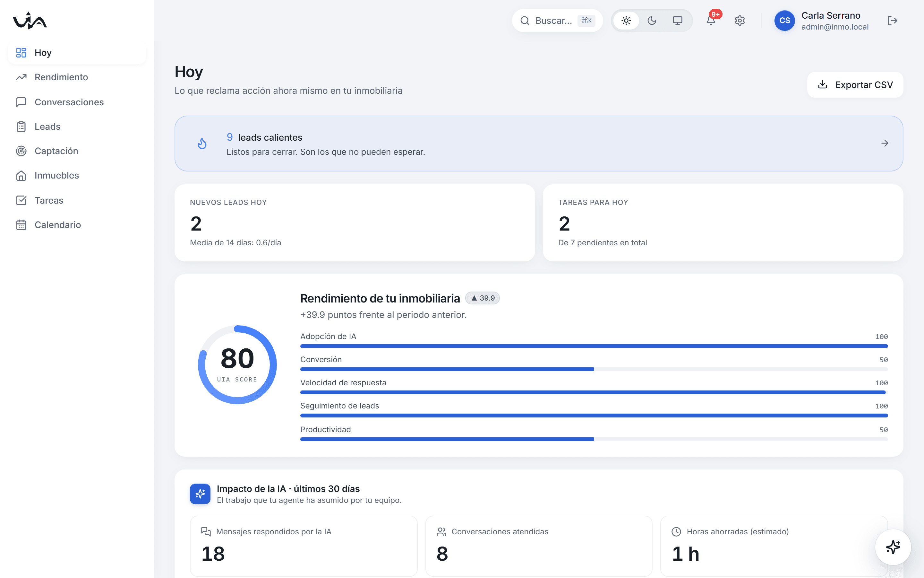Click the Calendario calendar icon
Viewport: 924px width, 578px height.
pos(21,225)
